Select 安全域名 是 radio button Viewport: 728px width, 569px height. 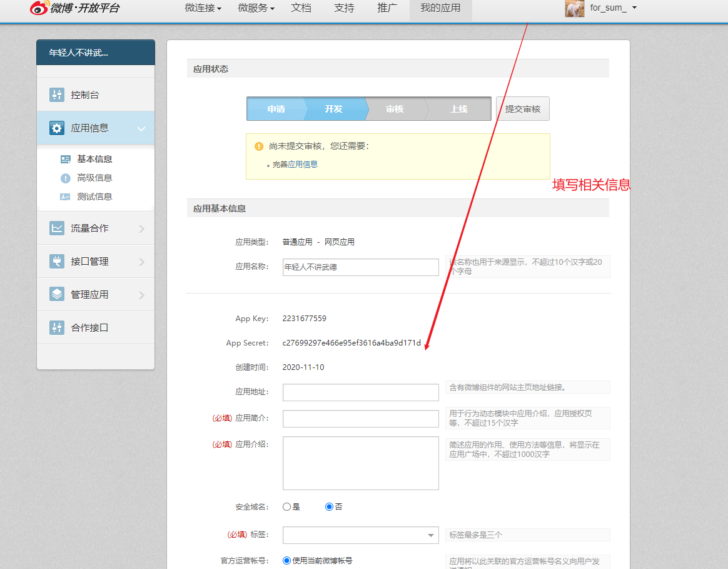287,506
